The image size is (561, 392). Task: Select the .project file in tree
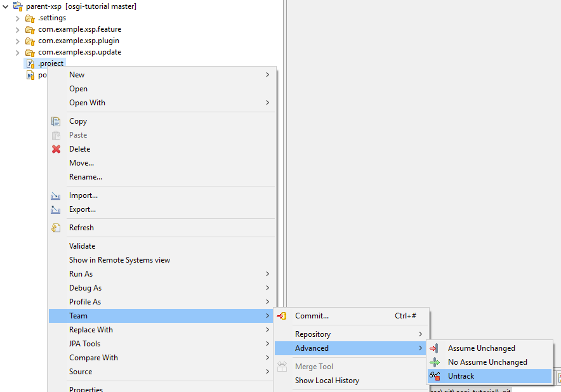[51, 63]
